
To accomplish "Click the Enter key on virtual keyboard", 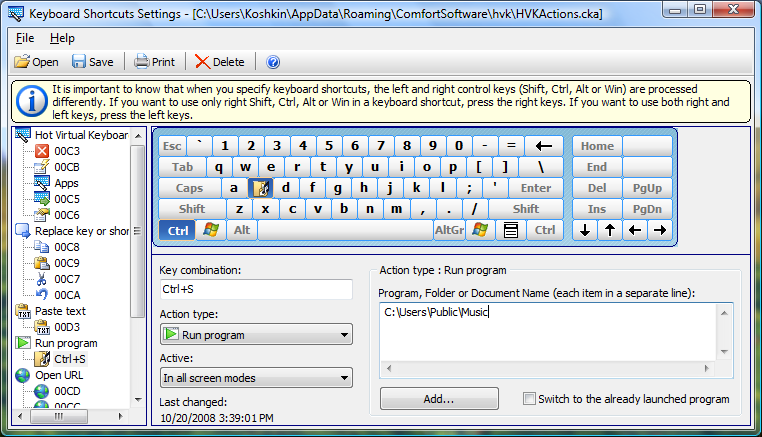I will 536,188.
